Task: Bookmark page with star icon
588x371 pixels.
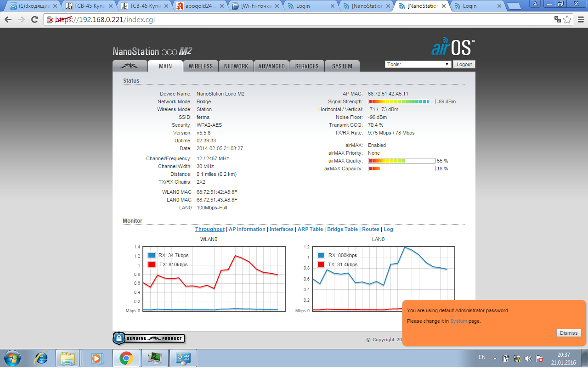Action: 567,19
